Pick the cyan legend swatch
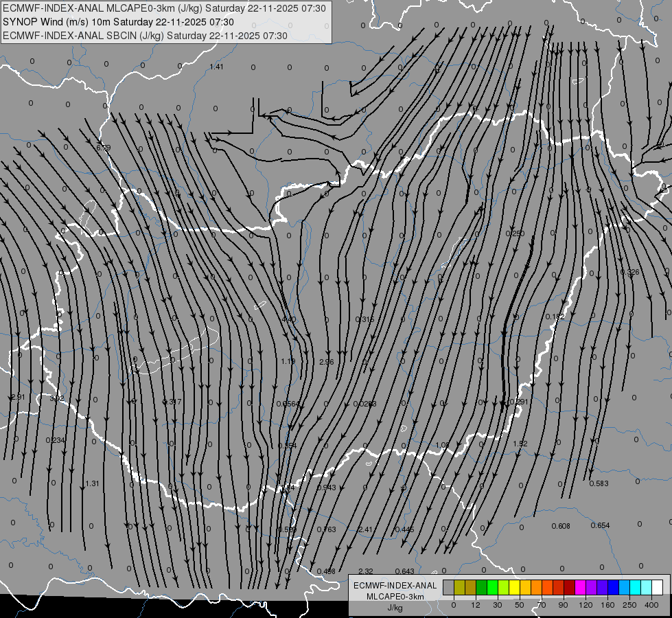The width and height of the screenshot is (672, 618). tap(635, 587)
